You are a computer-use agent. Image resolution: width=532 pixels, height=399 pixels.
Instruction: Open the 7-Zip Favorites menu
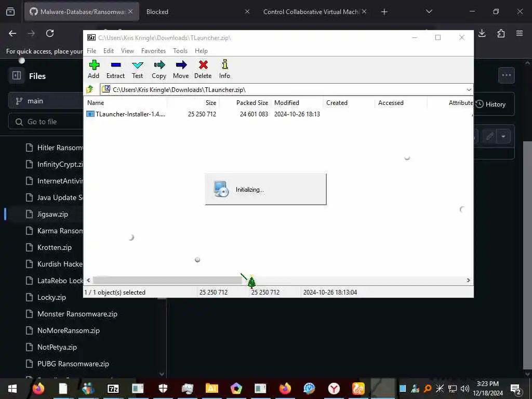153,51
